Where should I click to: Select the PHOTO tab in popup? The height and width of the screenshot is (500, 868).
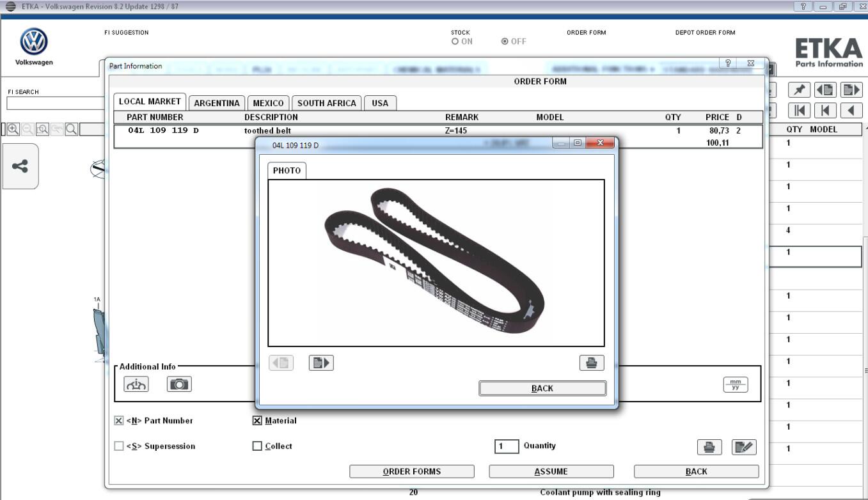point(287,171)
